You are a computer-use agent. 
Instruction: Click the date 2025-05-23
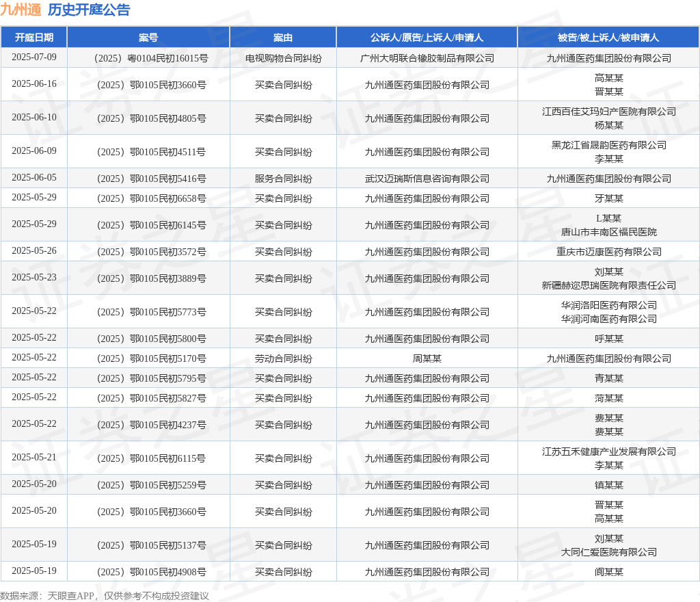point(34,278)
